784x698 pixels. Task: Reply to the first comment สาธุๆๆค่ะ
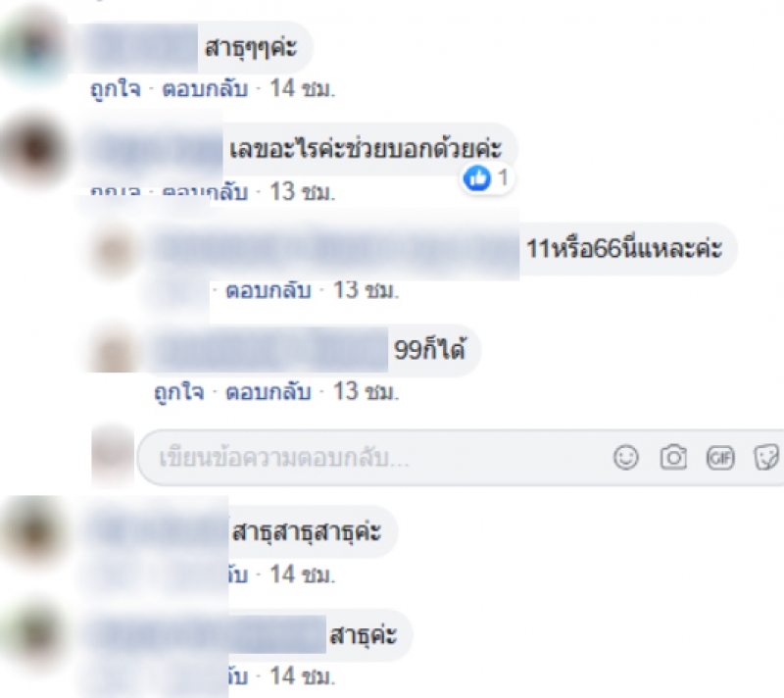tap(205, 89)
